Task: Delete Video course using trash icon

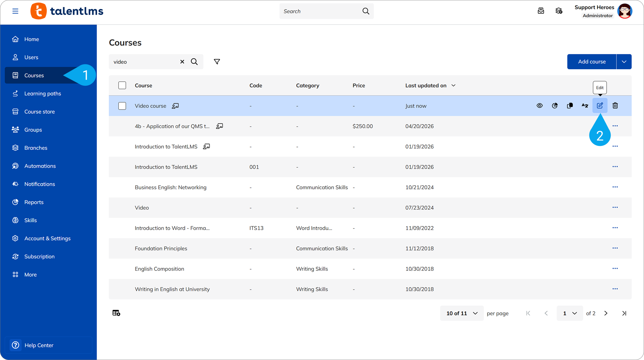Action: pyautogui.click(x=615, y=106)
